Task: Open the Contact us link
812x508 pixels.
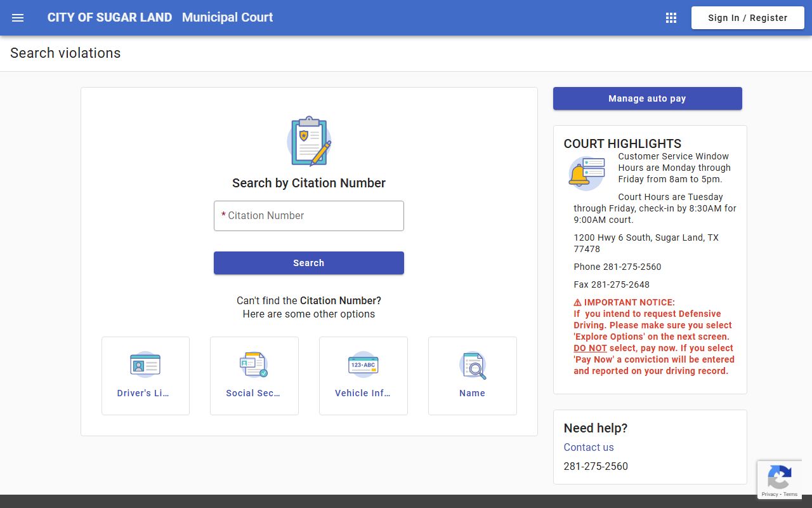Action: [x=589, y=447]
